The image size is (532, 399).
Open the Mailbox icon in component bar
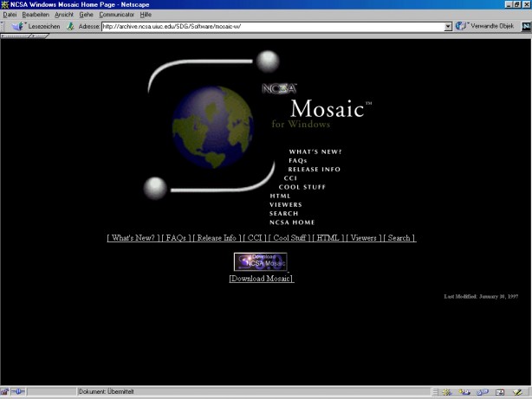click(x=466, y=392)
